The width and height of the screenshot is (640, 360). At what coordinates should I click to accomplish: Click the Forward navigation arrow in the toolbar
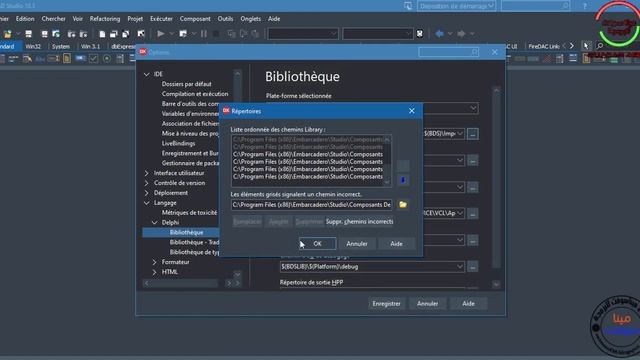(461, 34)
